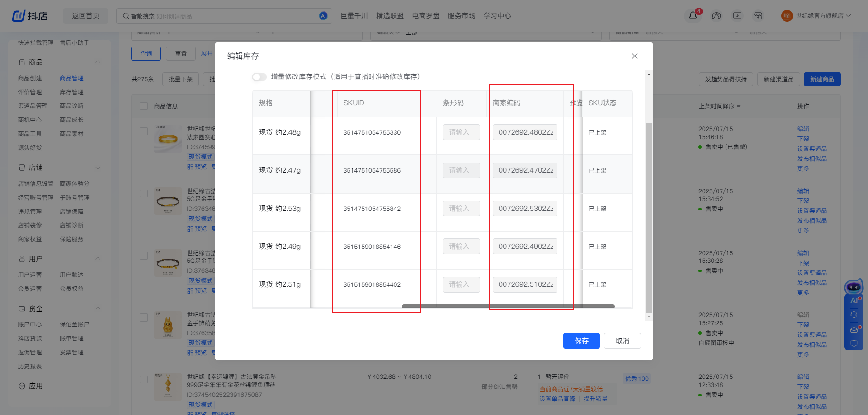The image size is (868, 415).
Task: Open the floating AI robot assistant
Action: click(x=854, y=287)
